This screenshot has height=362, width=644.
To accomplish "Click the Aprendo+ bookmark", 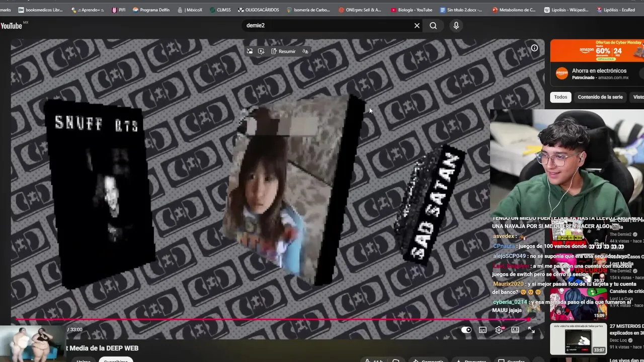I will [x=88, y=10].
